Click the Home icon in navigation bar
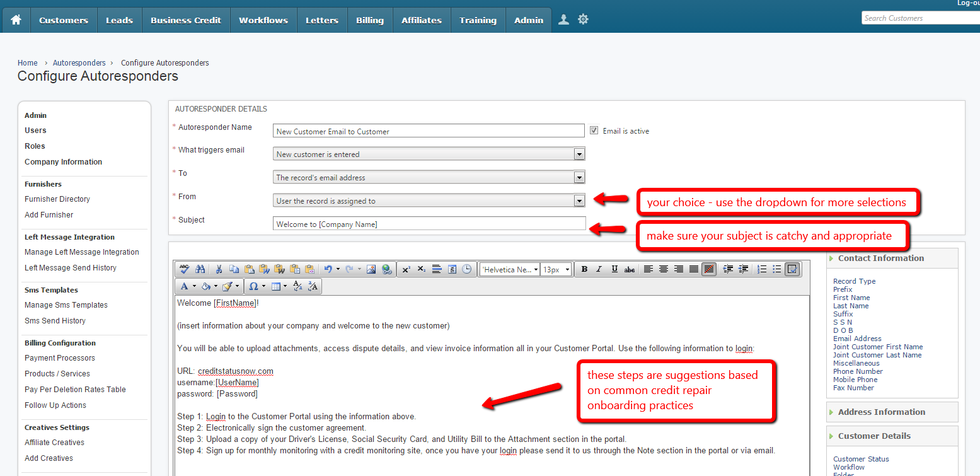Screen dimensions: 980x476 click(x=16, y=20)
